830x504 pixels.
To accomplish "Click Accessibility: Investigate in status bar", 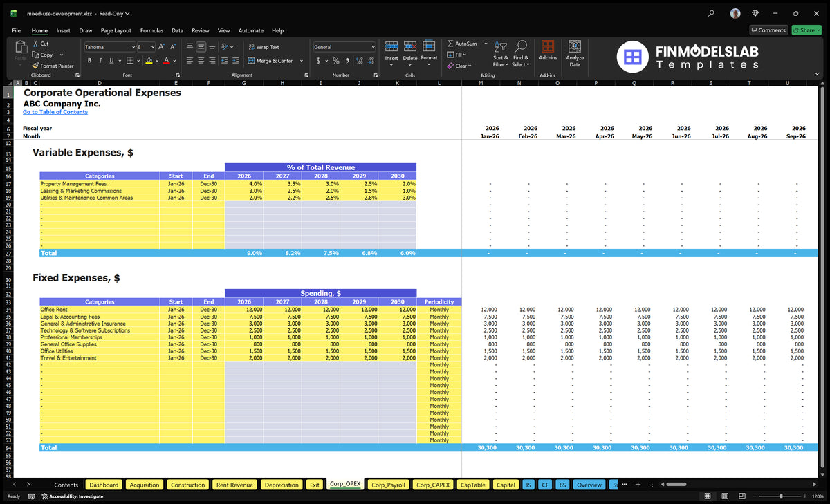I will click(x=72, y=496).
